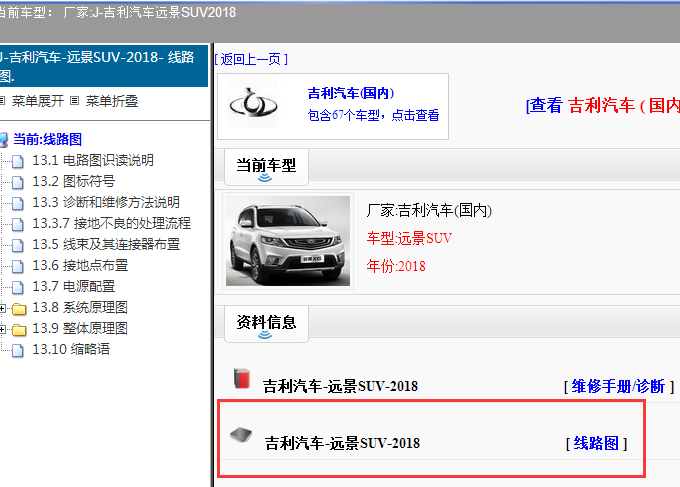The width and height of the screenshot is (680, 487).
Task: Go back via 返回上一页 link
Action: (251, 59)
